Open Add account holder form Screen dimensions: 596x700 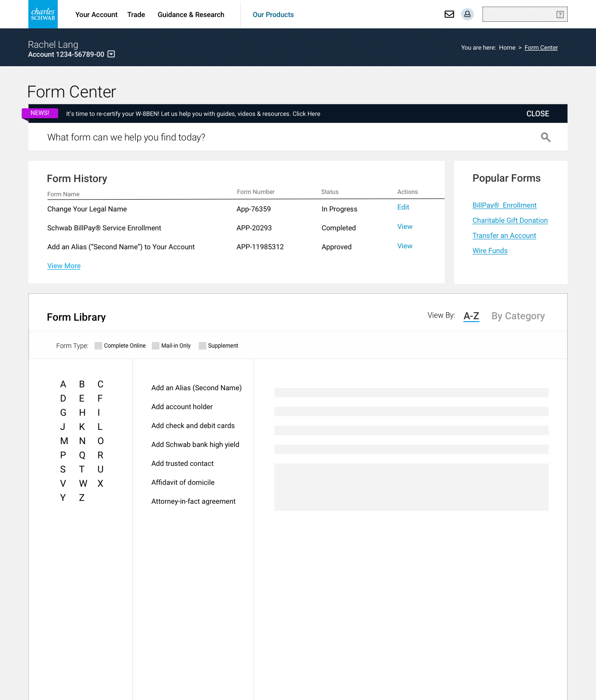click(182, 407)
